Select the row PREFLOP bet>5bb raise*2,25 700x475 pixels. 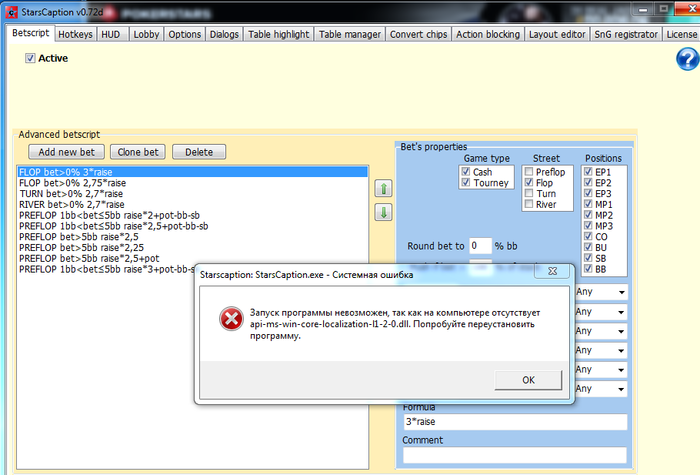coord(192,247)
